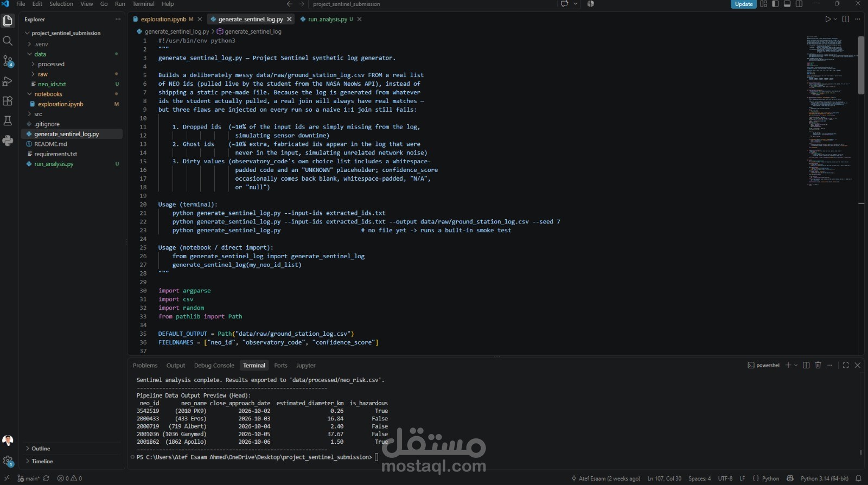
Task: Switch to the exploration.ipynb tab
Action: (163, 19)
